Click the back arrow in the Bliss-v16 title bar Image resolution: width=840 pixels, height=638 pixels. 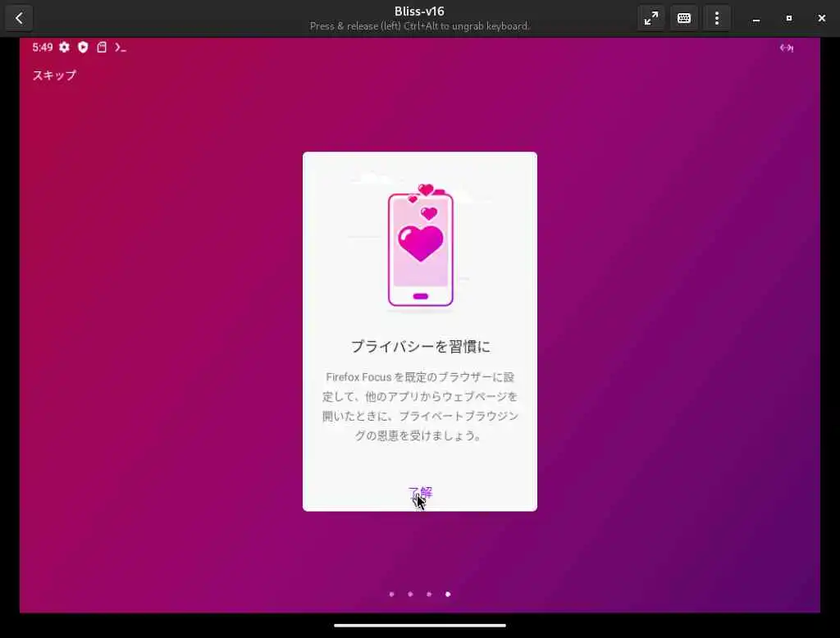click(19, 18)
